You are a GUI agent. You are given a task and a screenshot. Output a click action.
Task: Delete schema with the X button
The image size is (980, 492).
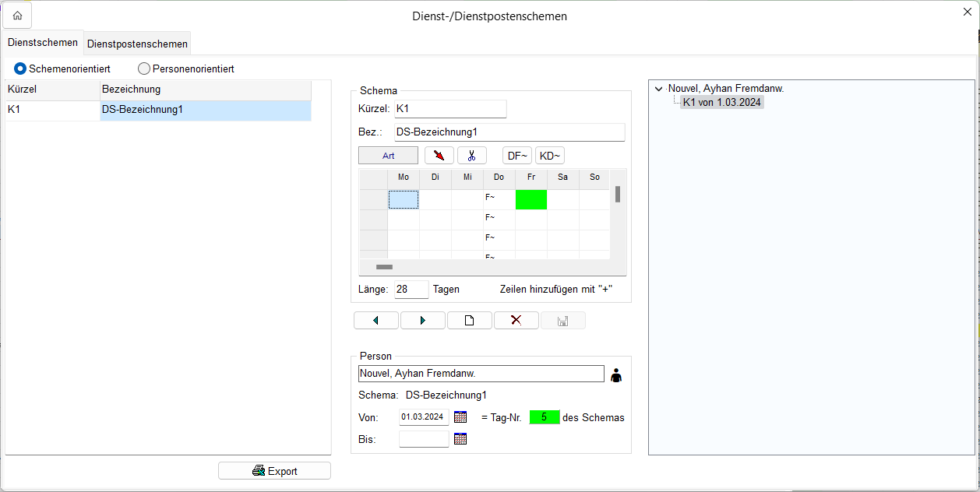516,321
